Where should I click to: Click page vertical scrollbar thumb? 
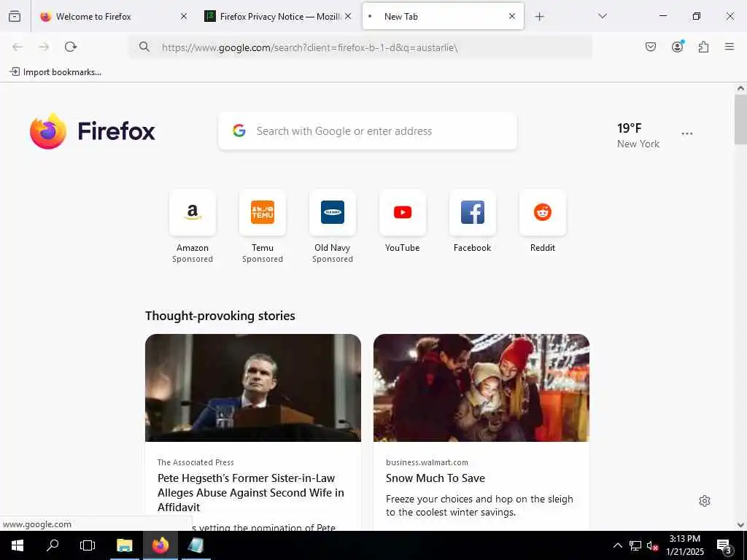740,119
